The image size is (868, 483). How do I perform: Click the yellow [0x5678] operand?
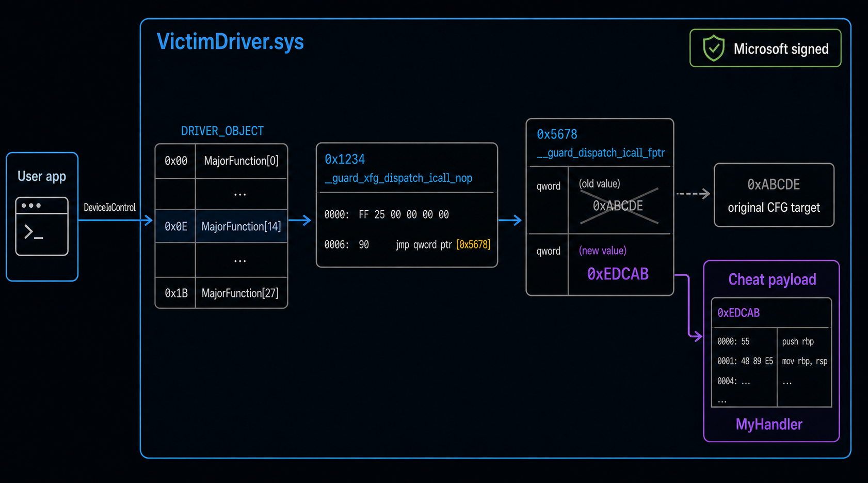pos(473,244)
